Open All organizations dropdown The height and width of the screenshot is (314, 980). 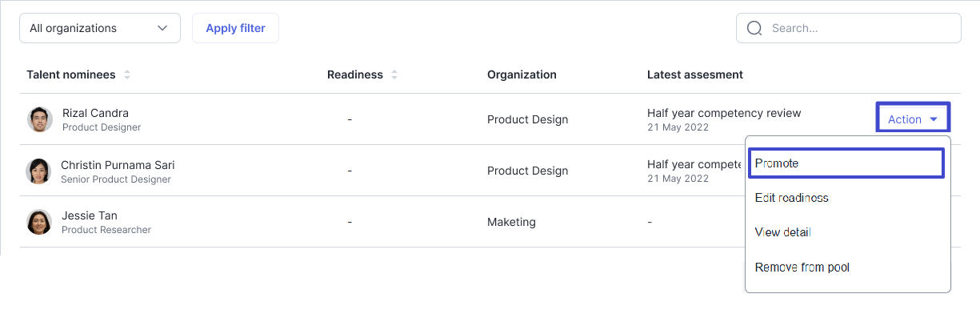100,28
